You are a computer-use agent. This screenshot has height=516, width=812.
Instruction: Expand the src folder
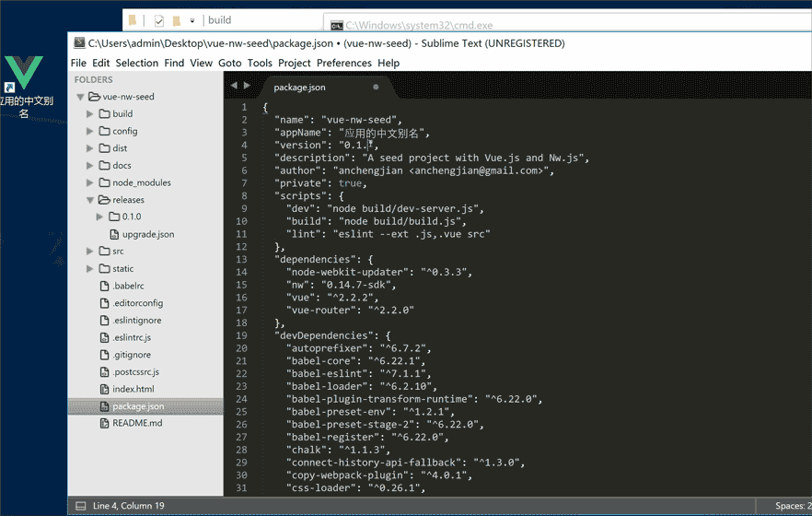coord(89,252)
